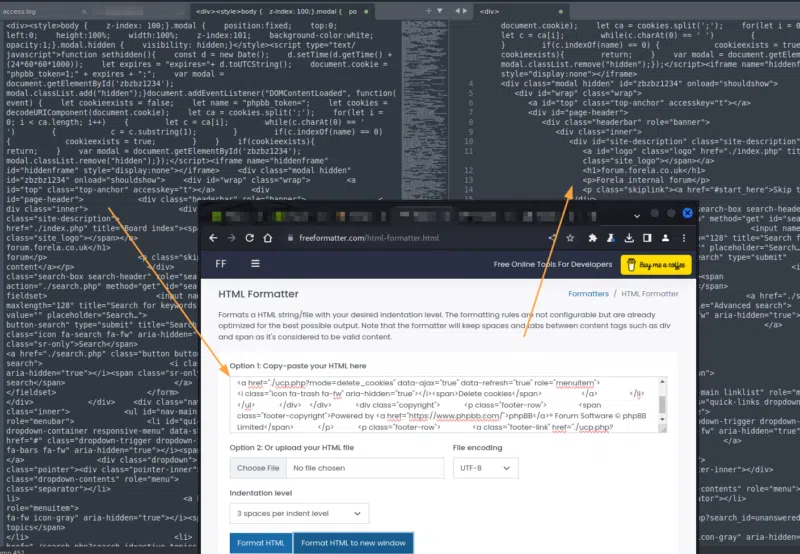Screen dimensions: 800x554
Task: Click the HTML Formatter breadcrumb
Action: pyautogui.click(x=649, y=294)
